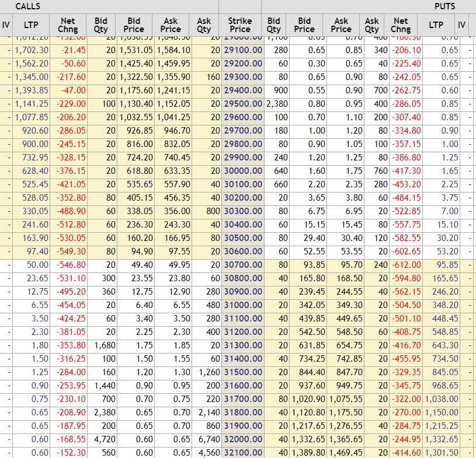
Task: Select calls ask price 12.90
Action: coord(179,292)
